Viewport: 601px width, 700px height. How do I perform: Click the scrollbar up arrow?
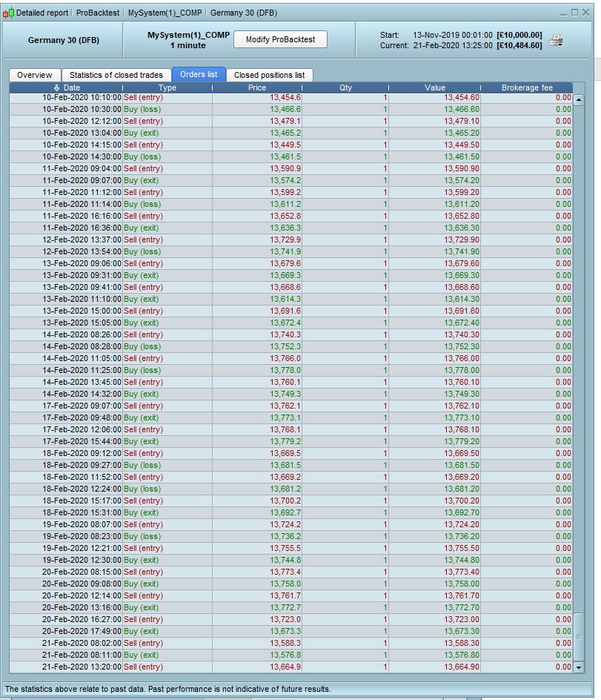coord(579,100)
